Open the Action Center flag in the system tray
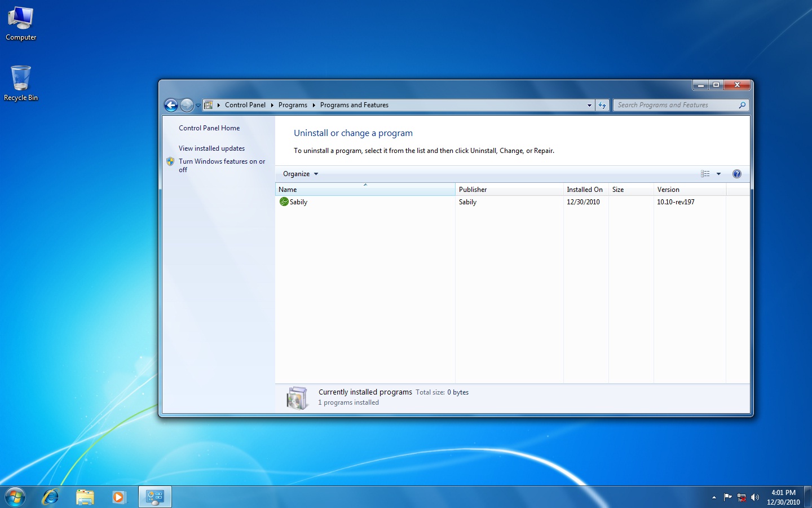The height and width of the screenshot is (508, 812). click(728, 497)
